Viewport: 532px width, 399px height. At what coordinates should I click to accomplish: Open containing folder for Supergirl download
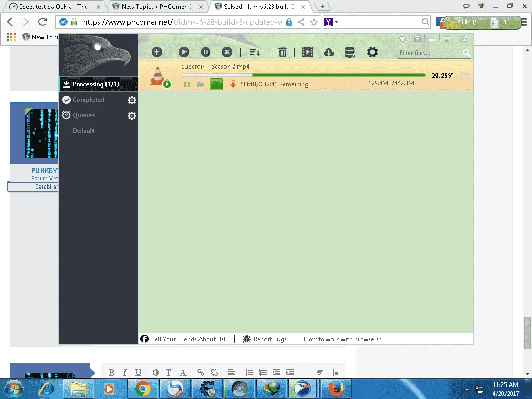point(201,84)
